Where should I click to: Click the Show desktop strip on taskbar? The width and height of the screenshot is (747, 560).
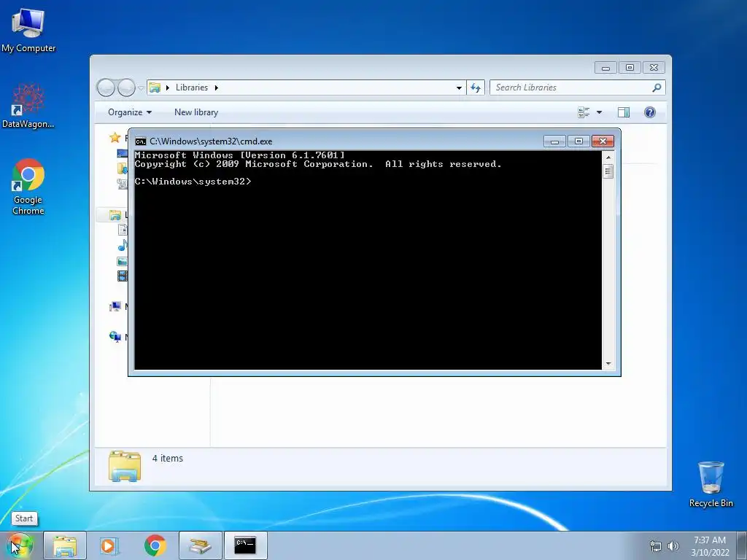[x=742, y=545]
